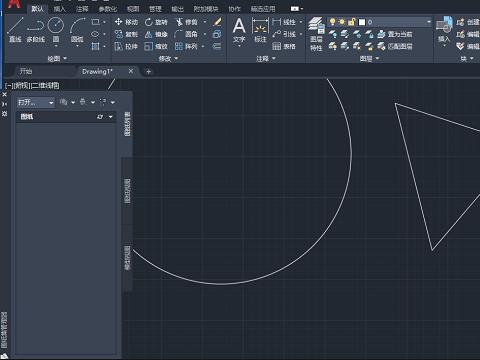Viewport: 480px width, 360px height.
Task: Open the 图纸 header dropdown arrow
Action: (x=111, y=117)
